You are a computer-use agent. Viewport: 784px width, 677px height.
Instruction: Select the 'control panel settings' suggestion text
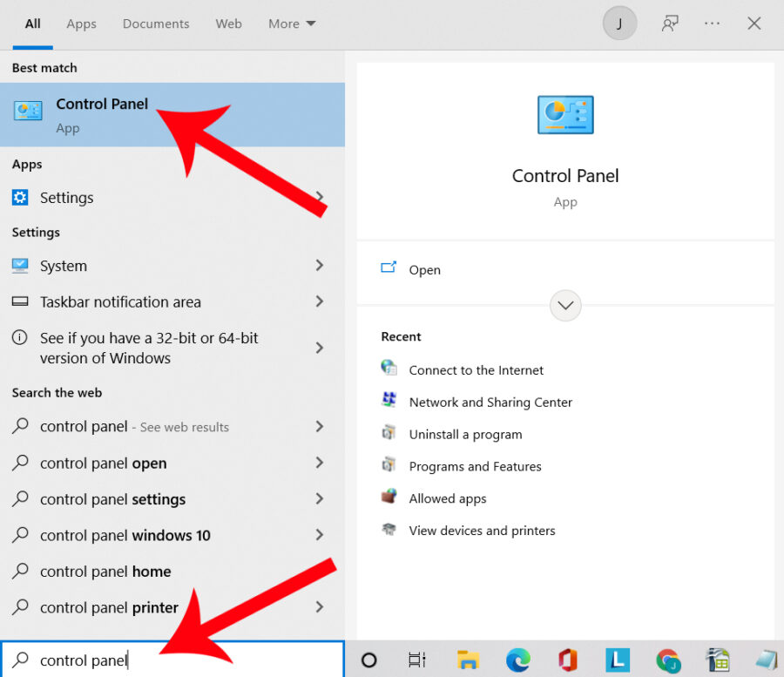click(112, 499)
